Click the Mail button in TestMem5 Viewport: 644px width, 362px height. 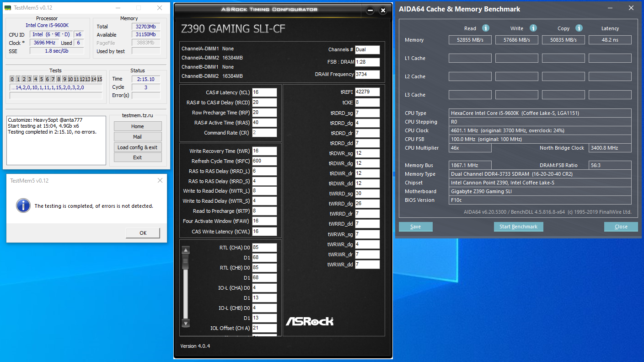138,137
